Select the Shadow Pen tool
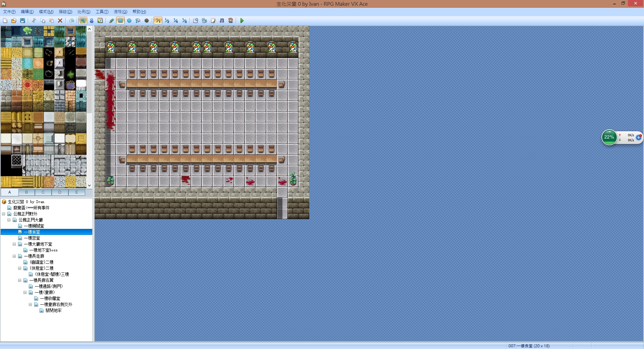This screenshot has width=644, height=349. [x=147, y=21]
